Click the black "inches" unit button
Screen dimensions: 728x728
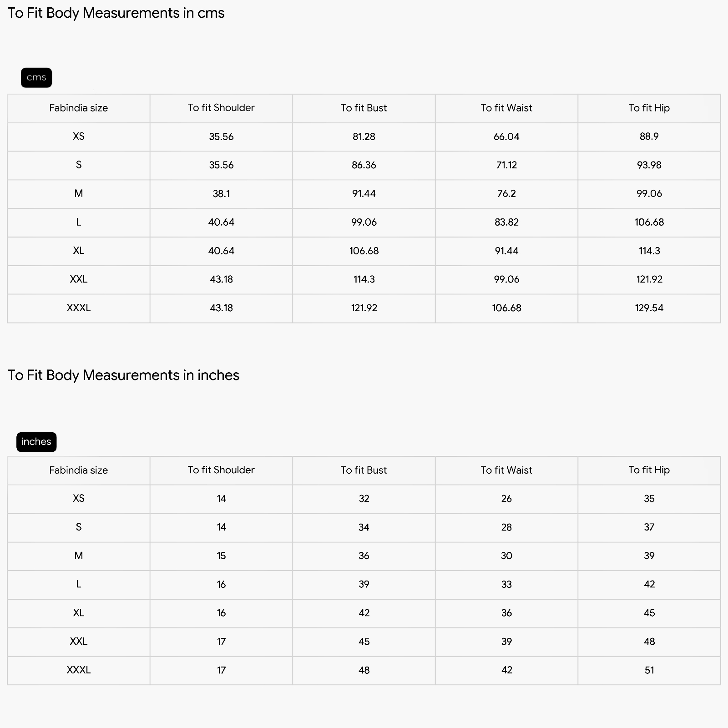36,442
